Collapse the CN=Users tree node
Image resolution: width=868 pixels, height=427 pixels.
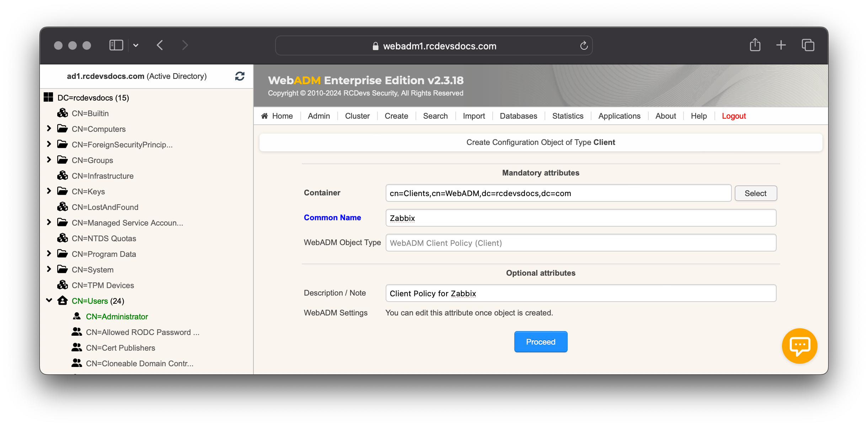(x=49, y=300)
